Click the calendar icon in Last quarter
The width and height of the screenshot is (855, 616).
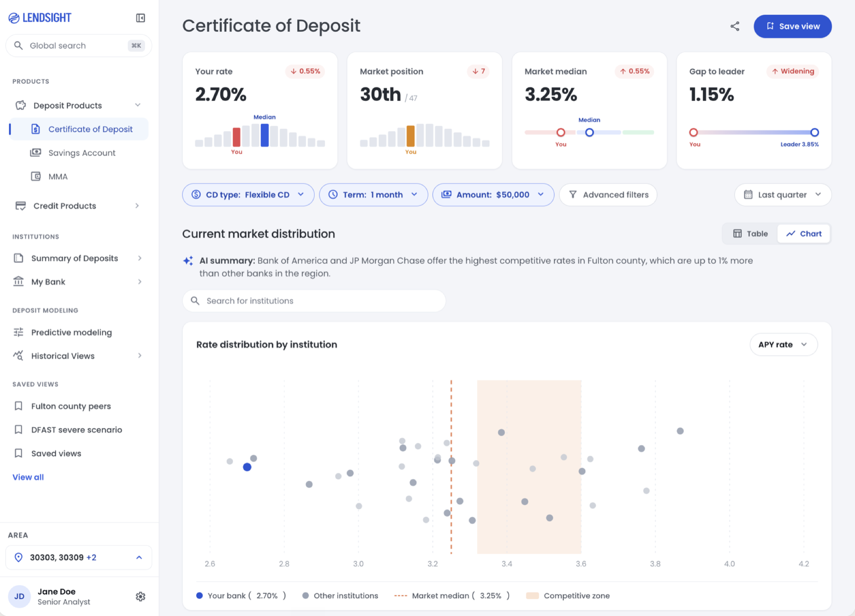coord(748,195)
